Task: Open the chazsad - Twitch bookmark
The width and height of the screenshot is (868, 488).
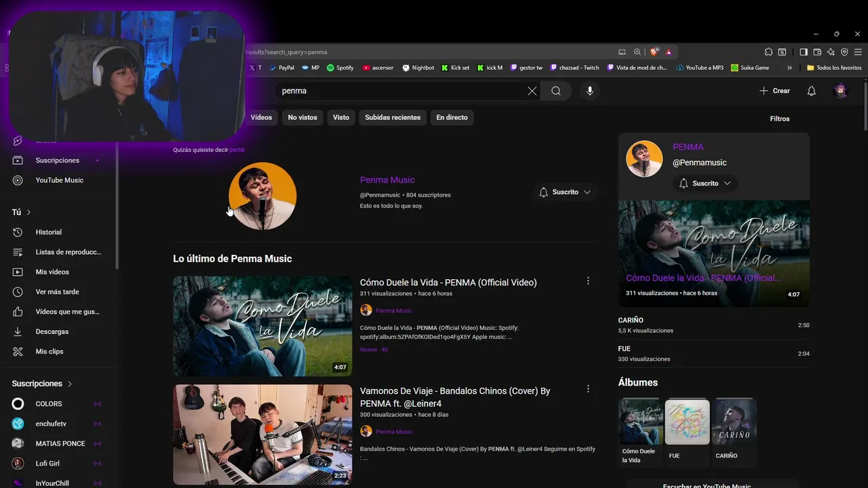Action: (575, 68)
